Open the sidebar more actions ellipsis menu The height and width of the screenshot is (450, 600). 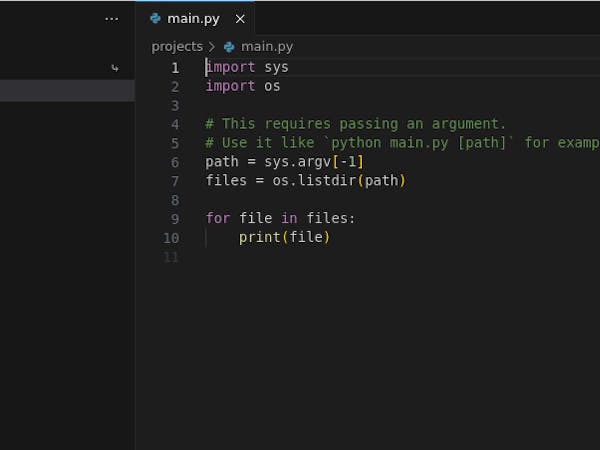[111, 19]
